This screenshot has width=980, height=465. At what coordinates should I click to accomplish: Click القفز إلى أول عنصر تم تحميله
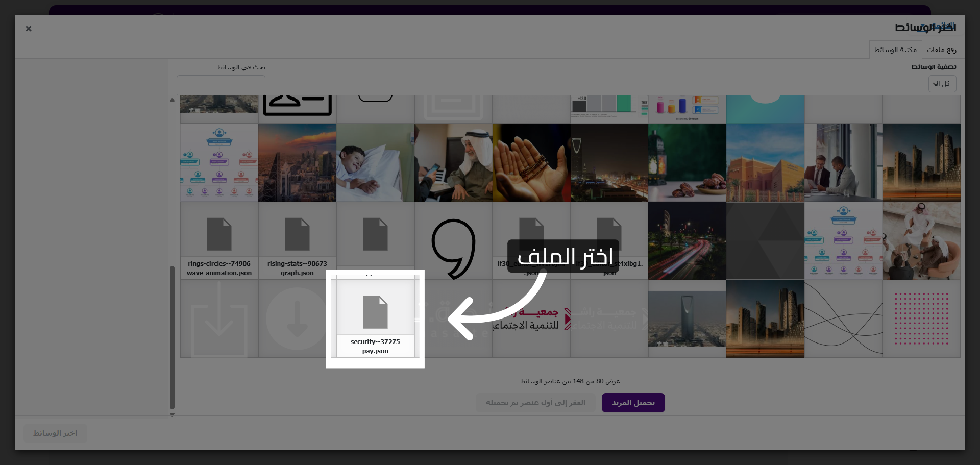535,403
